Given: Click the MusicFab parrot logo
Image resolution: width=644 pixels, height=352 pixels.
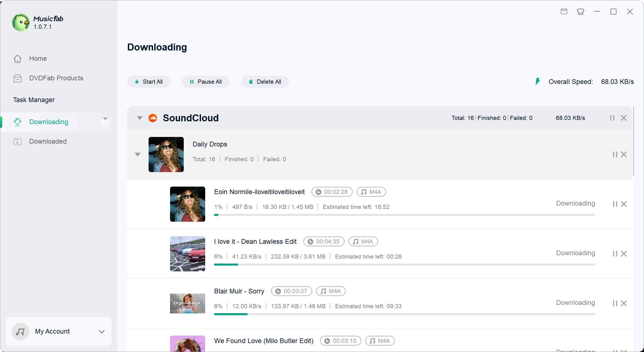Looking at the screenshot, I should tap(21, 22).
